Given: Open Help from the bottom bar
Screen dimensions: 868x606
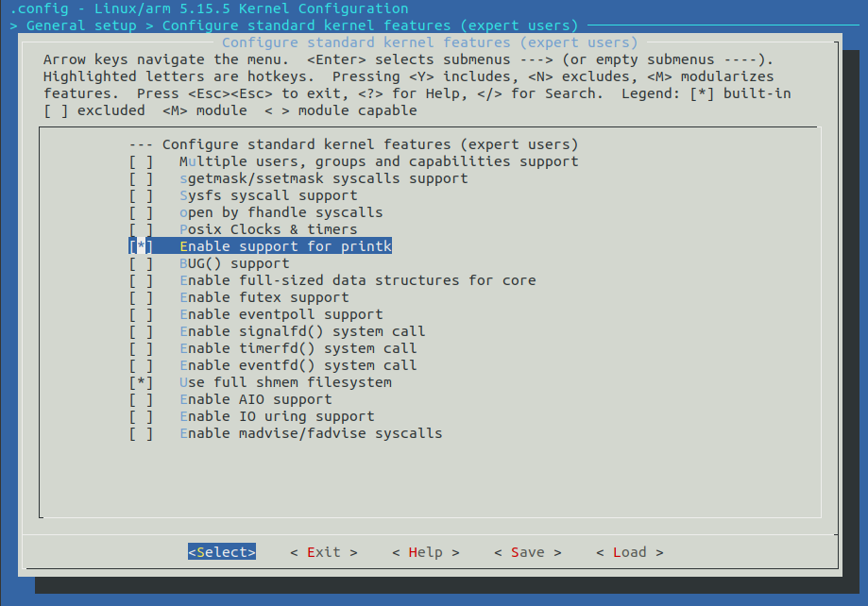Looking at the screenshot, I should tap(426, 552).
